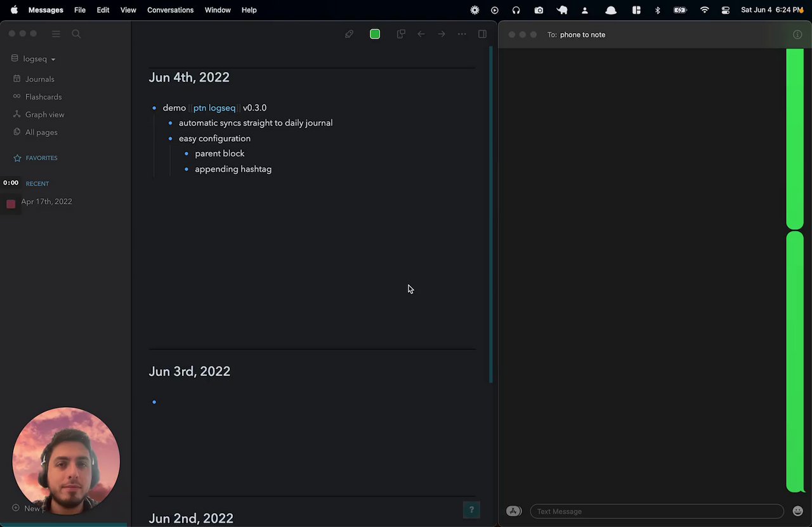Click the 'parent block' text
812x527 pixels.
[x=219, y=153]
